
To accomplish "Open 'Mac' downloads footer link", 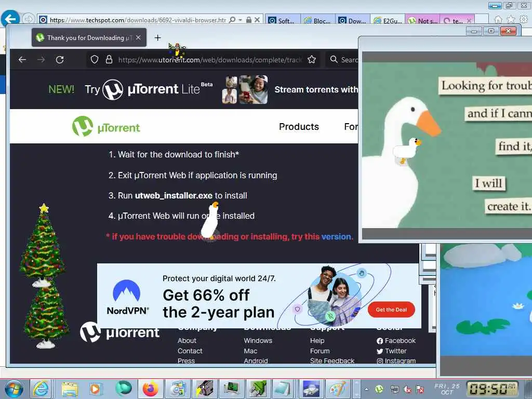I will point(250,351).
